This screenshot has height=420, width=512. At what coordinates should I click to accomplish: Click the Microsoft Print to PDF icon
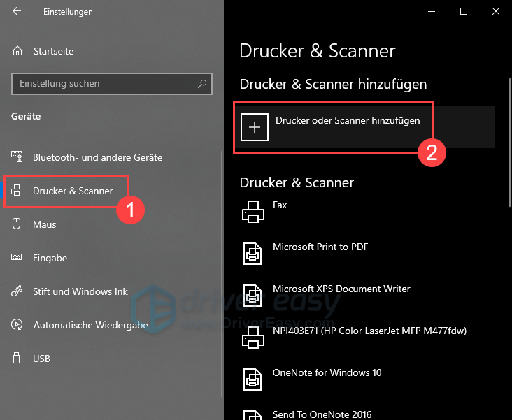point(253,254)
